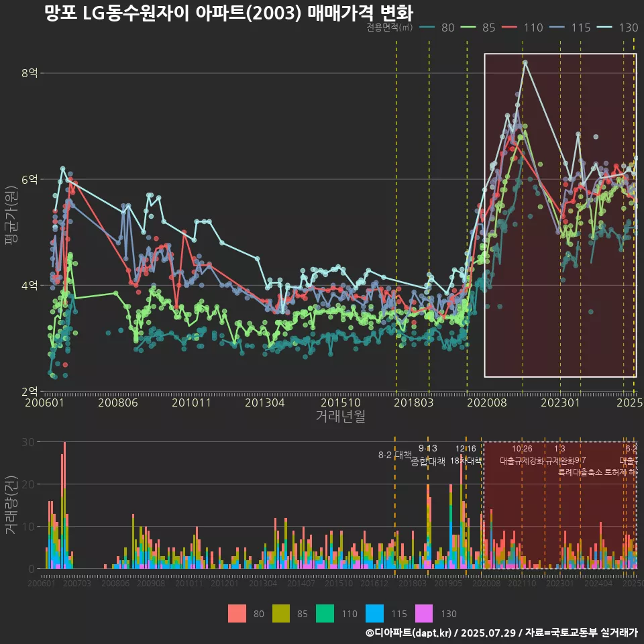
Task: Click the 20 label on volume chart axis
Action: (28, 484)
